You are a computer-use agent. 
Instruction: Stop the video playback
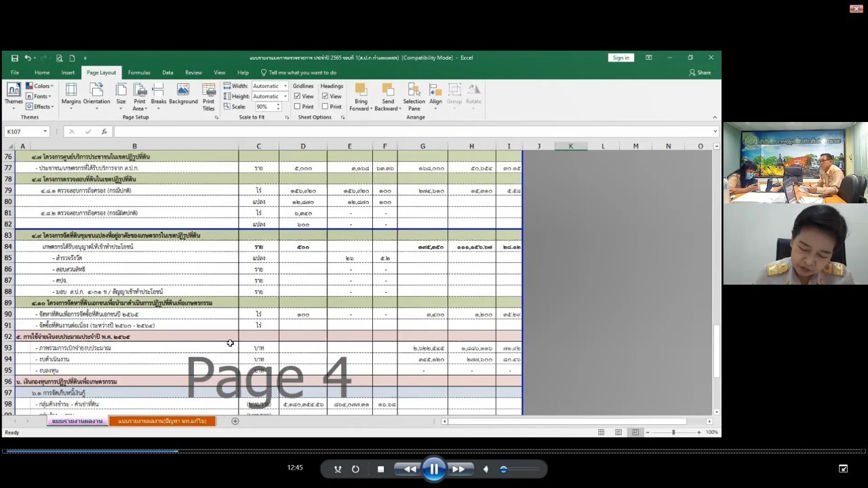tap(380, 469)
